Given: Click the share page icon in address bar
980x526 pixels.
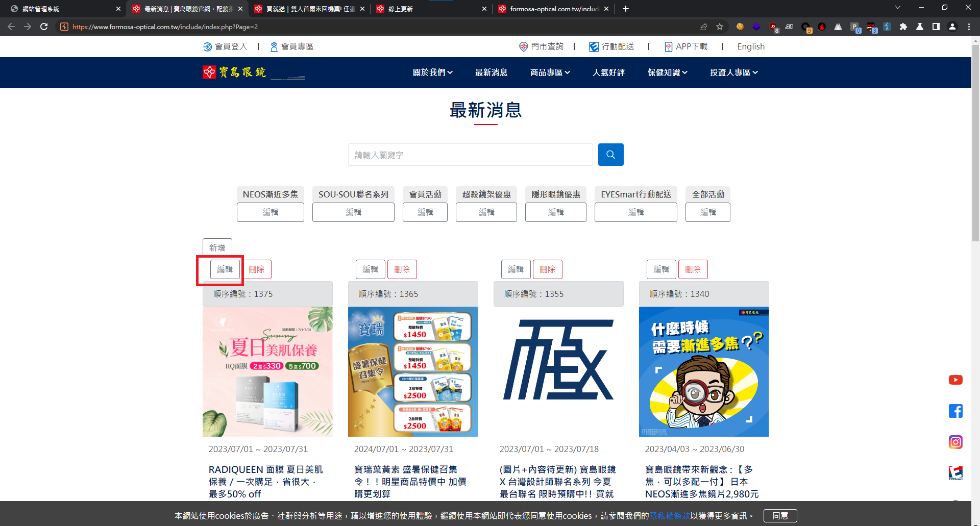Looking at the screenshot, I should [x=703, y=27].
